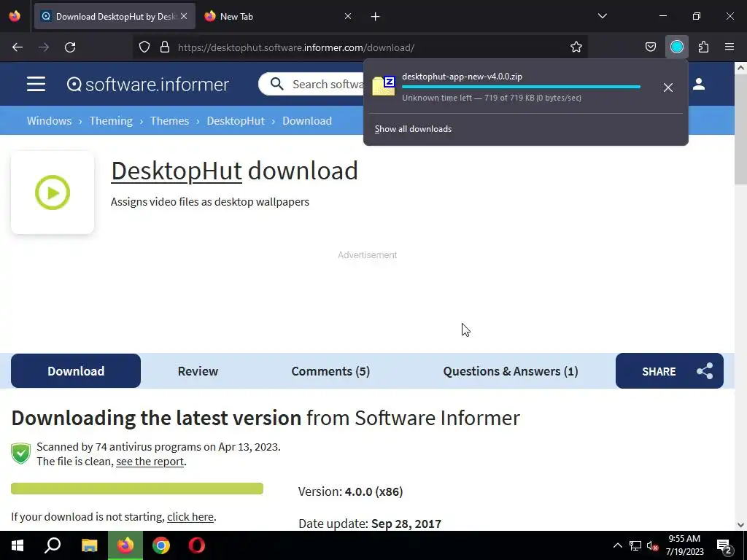Click the green antivirus shield check icon
Viewport: 747px width, 560px height.
pyautogui.click(x=21, y=453)
